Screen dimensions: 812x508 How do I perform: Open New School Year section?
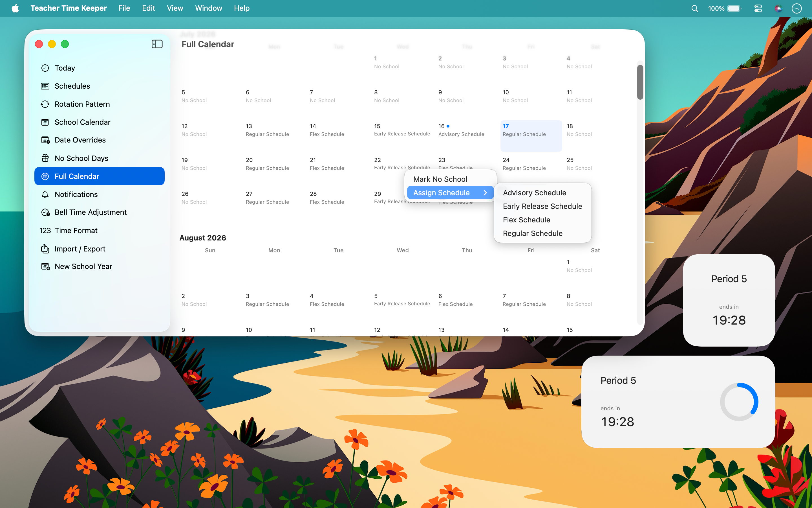click(99, 266)
